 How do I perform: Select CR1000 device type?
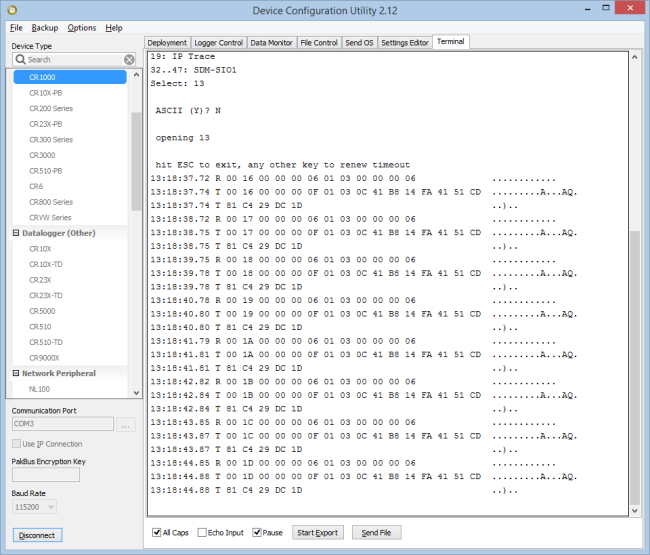click(70, 77)
